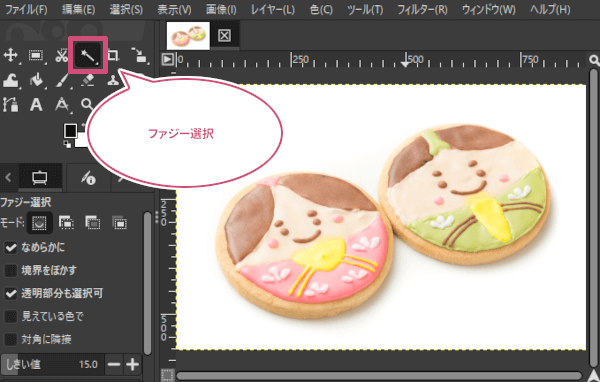The image size is (600, 382).
Task: Set mode to replace current selection
Action: click(x=39, y=222)
